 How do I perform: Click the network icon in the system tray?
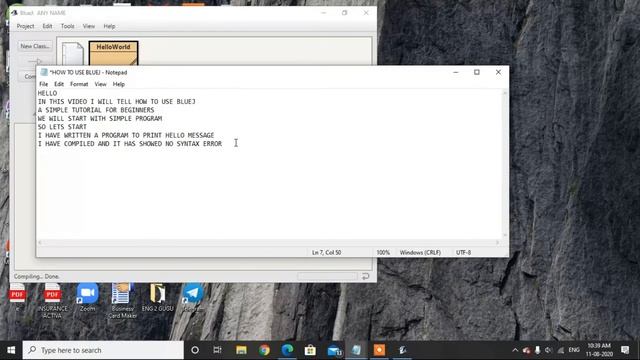coord(561,350)
